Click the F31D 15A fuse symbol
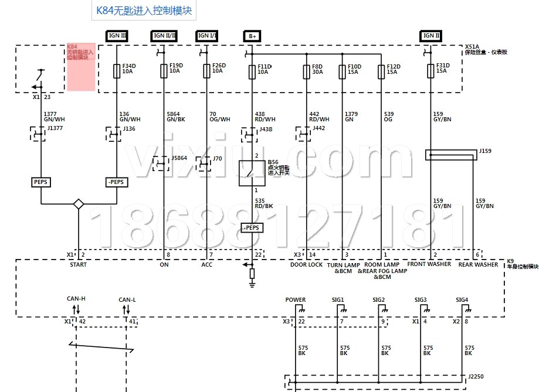The image size is (539, 392). tap(430, 71)
